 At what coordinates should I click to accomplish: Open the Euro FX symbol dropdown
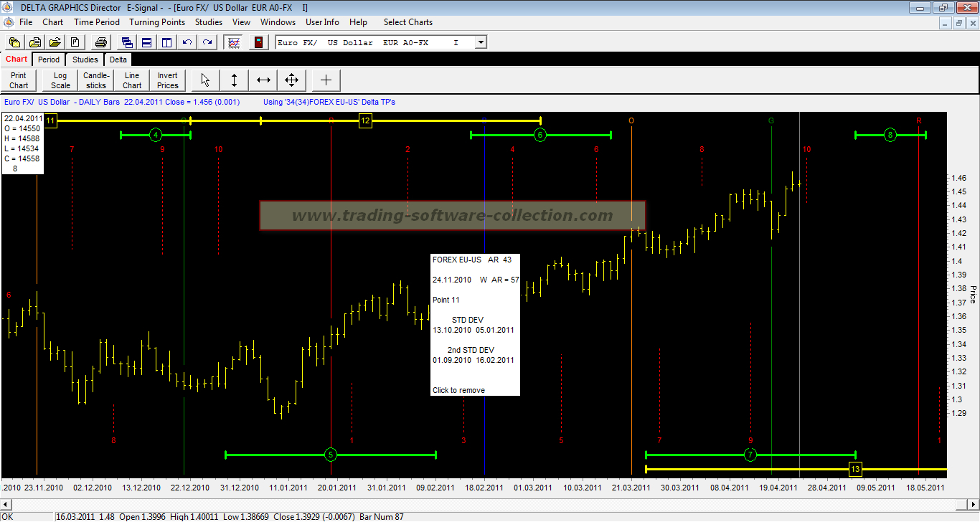pos(481,42)
